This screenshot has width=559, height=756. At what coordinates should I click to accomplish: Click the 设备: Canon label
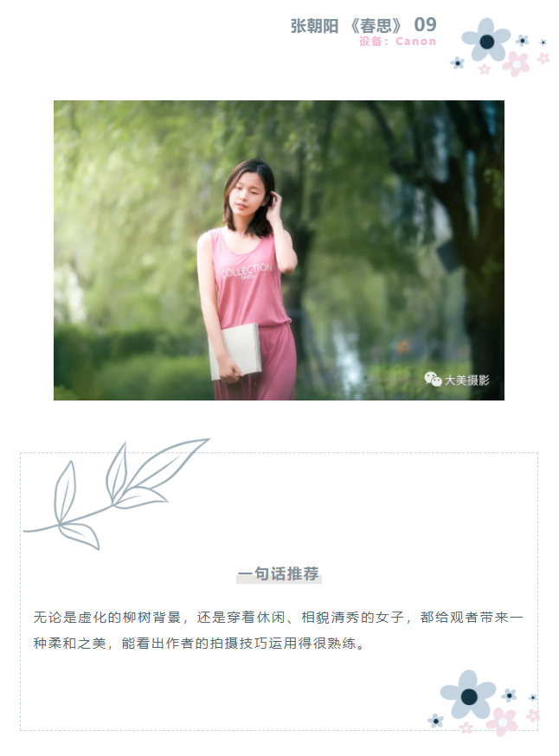tap(397, 42)
